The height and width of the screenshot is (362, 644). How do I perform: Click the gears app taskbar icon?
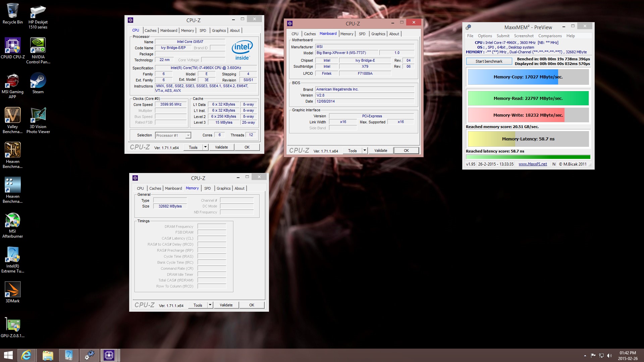point(89,355)
